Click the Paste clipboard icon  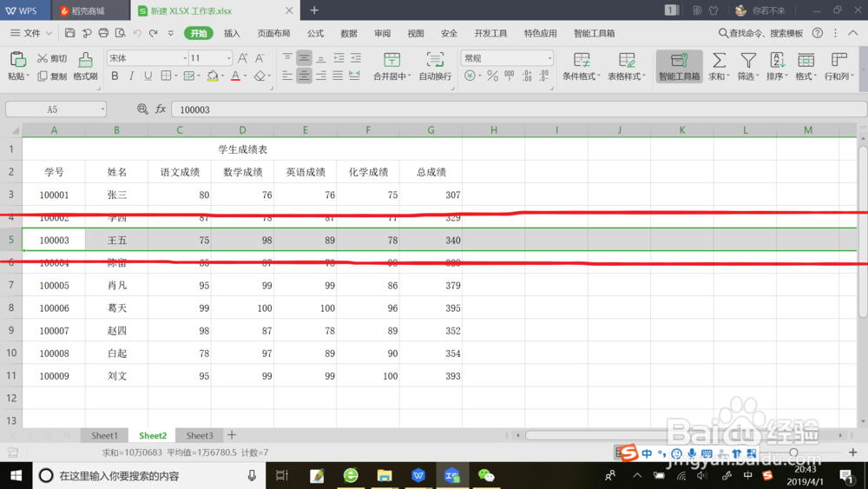(17, 59)
